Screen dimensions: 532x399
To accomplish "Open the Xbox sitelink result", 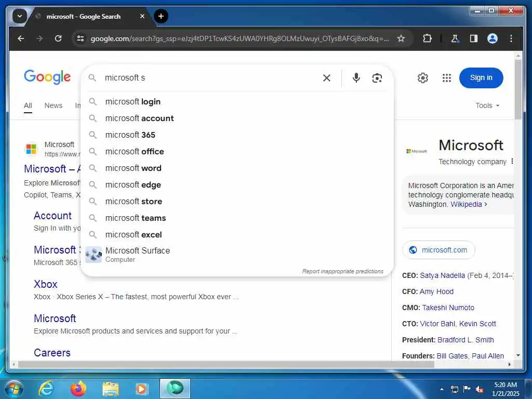I will pos(46,284).
